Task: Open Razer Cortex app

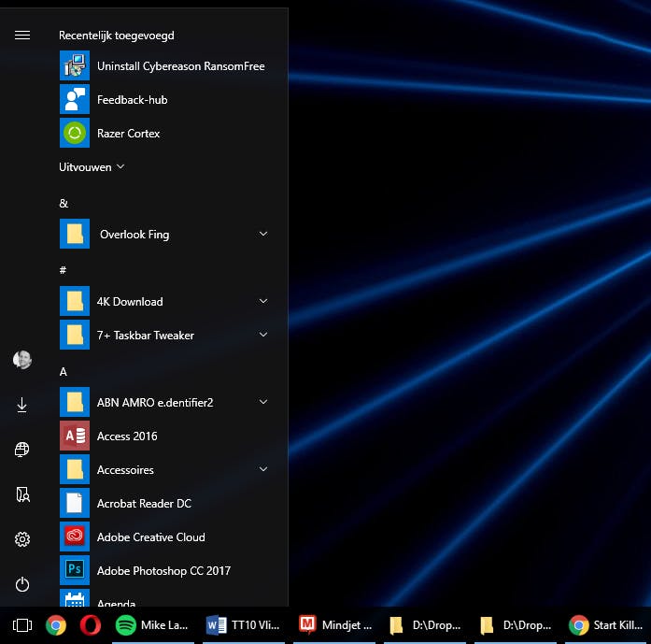Action: tap(128, 134)
